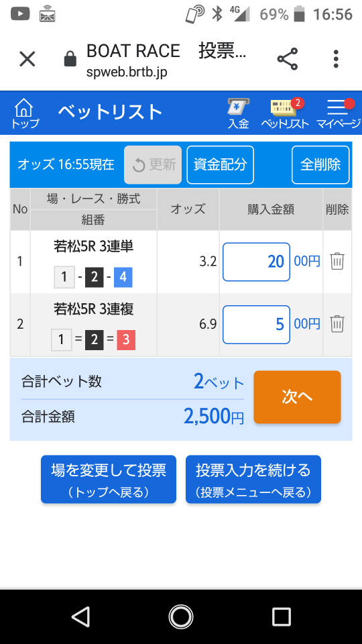Proceed with the orange 次へ button
The height and width of the screenshot is (644, 362).
pos(297,396)
